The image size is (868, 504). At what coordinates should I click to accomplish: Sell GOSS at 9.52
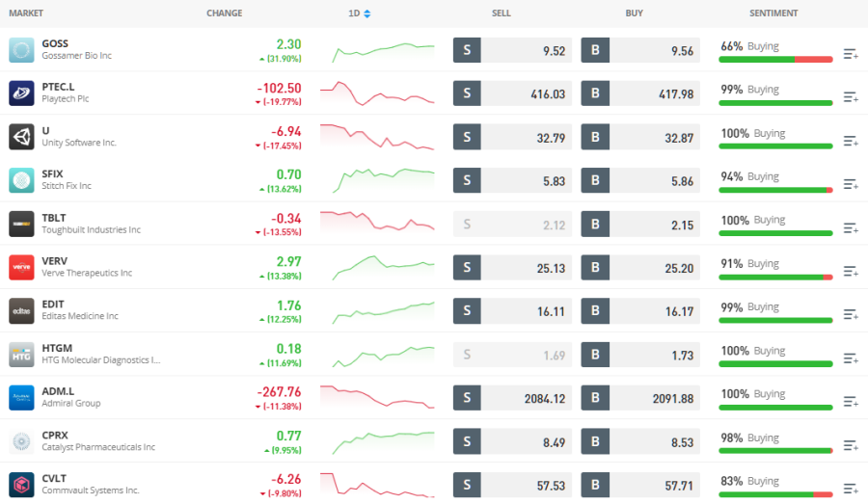pyautogui.click(x=513, y=50)
